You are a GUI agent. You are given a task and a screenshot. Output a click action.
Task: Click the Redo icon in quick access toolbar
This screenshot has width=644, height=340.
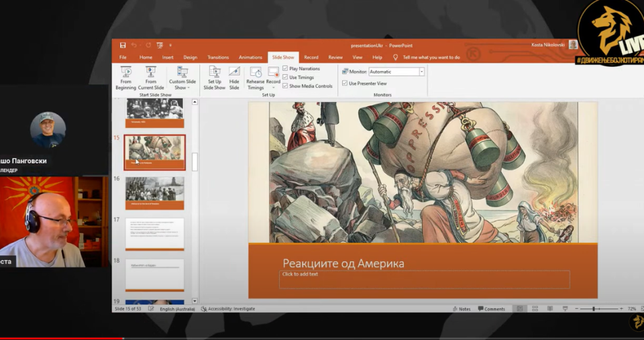[x=148, y=45]
